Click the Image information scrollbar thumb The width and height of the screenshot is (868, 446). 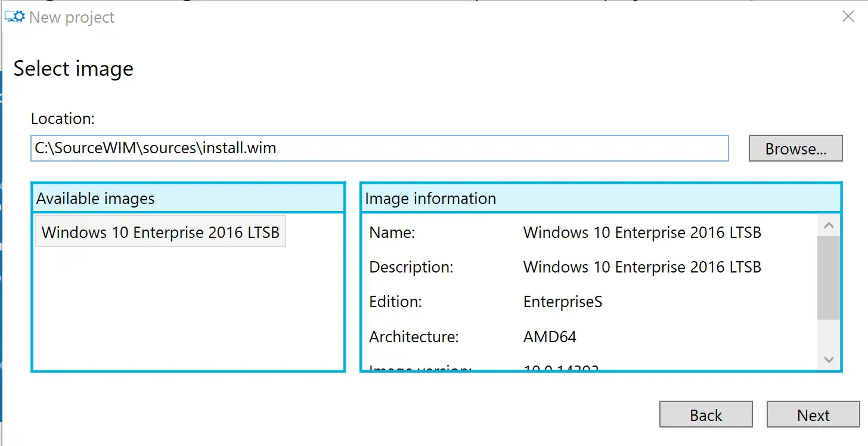pyautogui.click(x=829, y=278)
